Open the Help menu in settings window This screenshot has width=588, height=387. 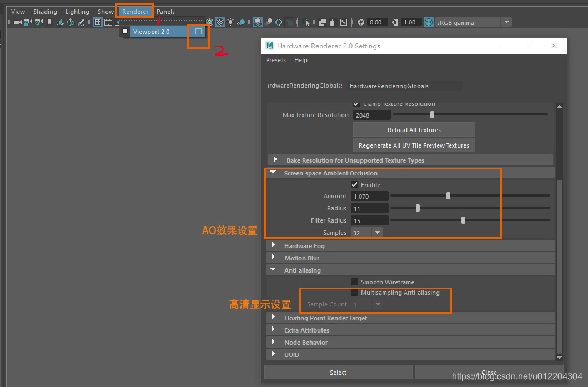click(x=301, y=60)
